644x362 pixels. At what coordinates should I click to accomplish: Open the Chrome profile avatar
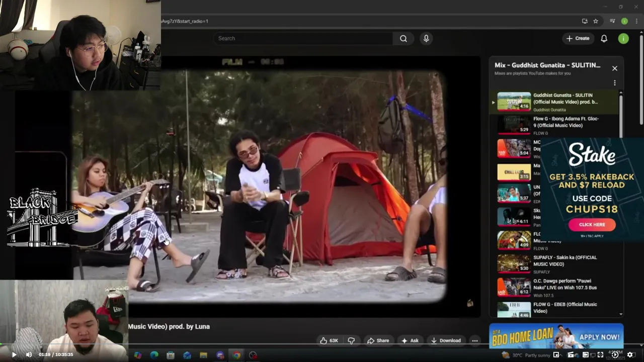point(624,21)
